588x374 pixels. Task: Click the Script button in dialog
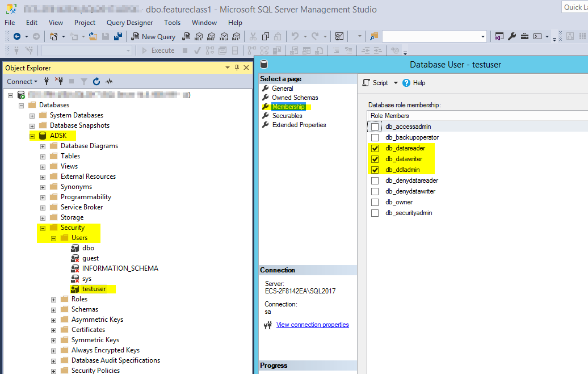click(375, 83)
